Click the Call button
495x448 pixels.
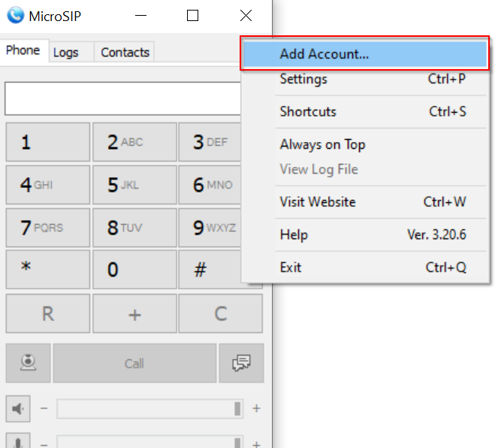(134, 363)
